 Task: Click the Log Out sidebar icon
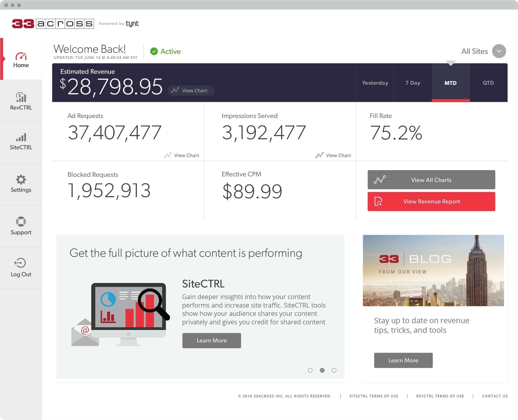20,263
